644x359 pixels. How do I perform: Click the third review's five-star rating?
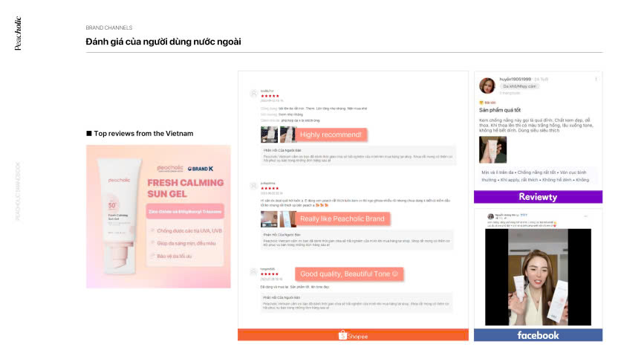point(270,274)
